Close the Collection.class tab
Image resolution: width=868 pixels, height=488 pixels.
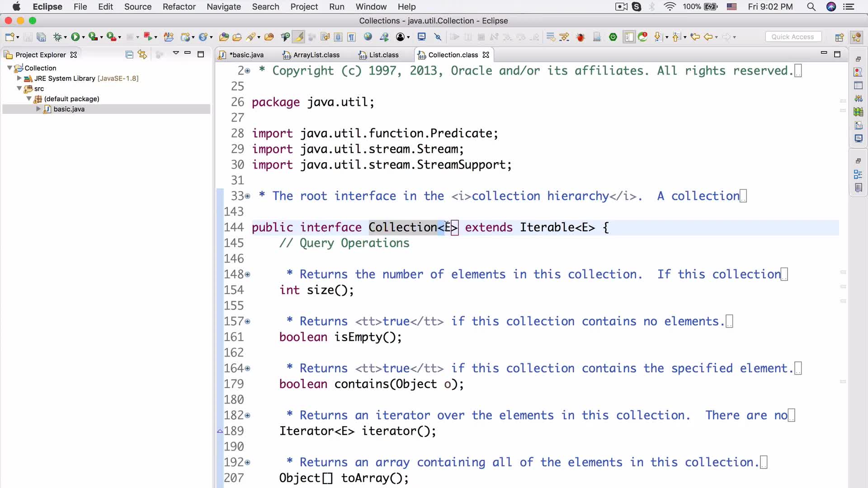(486, 55)
